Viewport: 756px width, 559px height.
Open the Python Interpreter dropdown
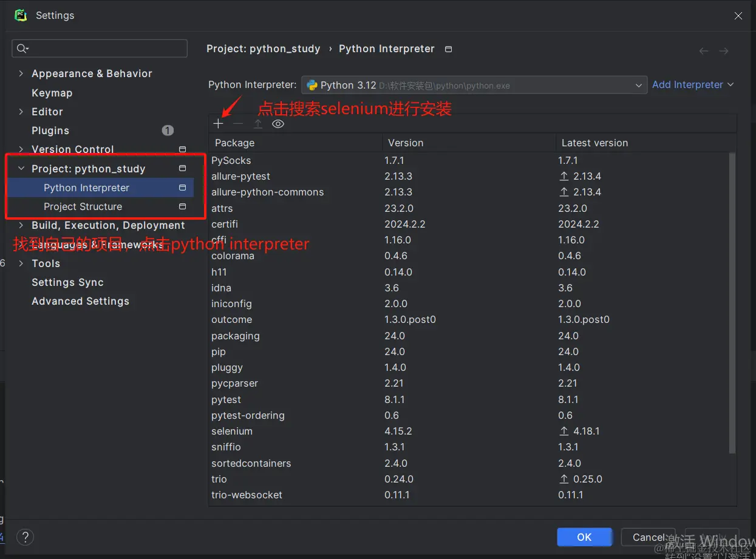click(x=474, y=85)
